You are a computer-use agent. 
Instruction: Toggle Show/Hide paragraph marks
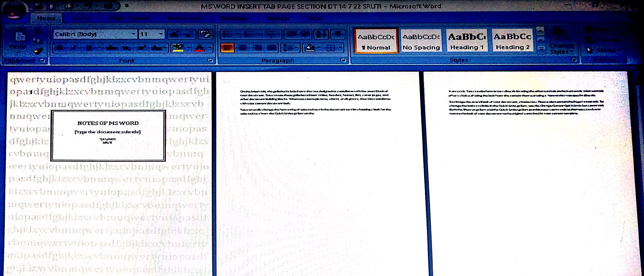coord(338,34)
